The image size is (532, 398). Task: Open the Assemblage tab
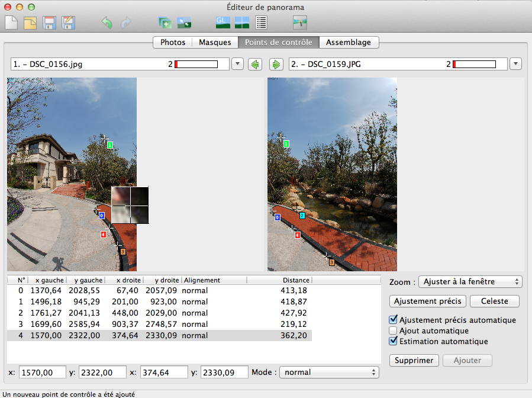point(349,43)
